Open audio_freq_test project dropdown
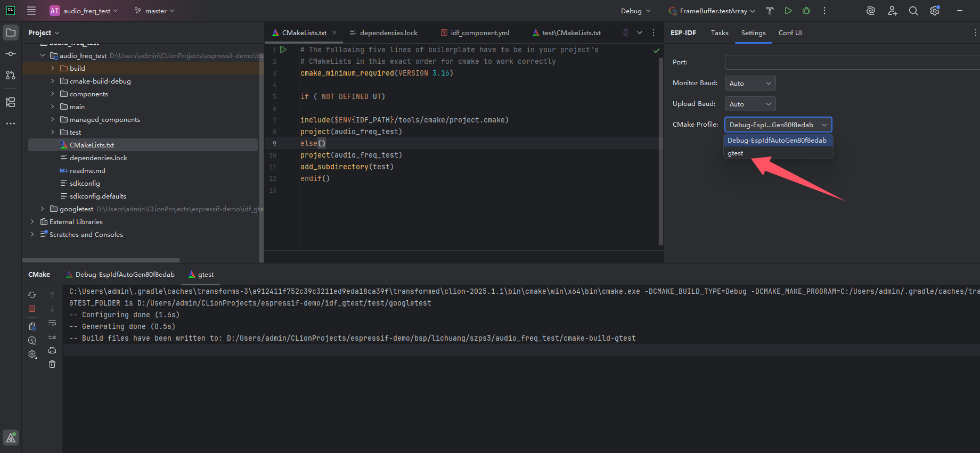 click(x=84, y=11)
